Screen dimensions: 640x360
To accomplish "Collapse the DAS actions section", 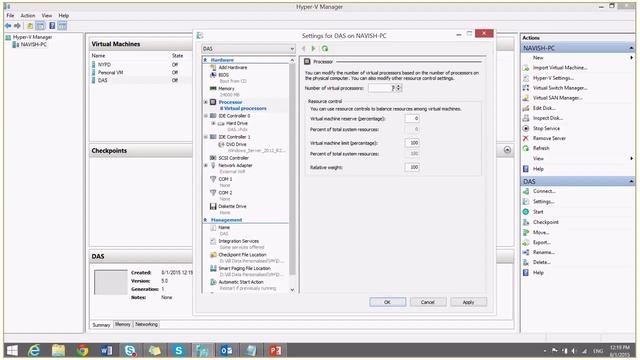I will (631, 181).
